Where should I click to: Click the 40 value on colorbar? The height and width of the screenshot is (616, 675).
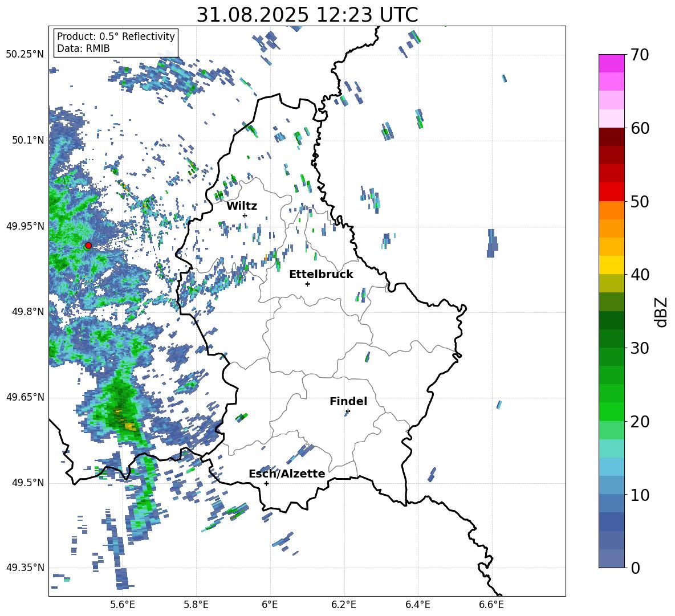point(640,275)
